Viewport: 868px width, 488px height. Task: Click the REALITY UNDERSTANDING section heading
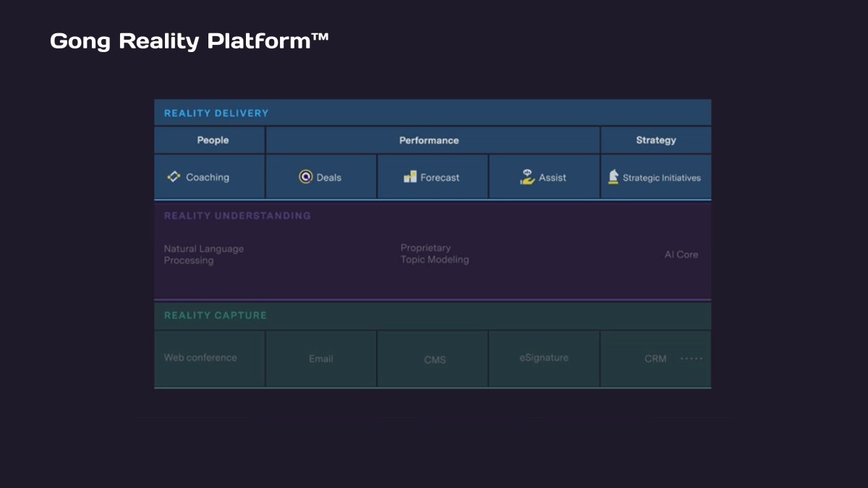(x=237, y=215)
